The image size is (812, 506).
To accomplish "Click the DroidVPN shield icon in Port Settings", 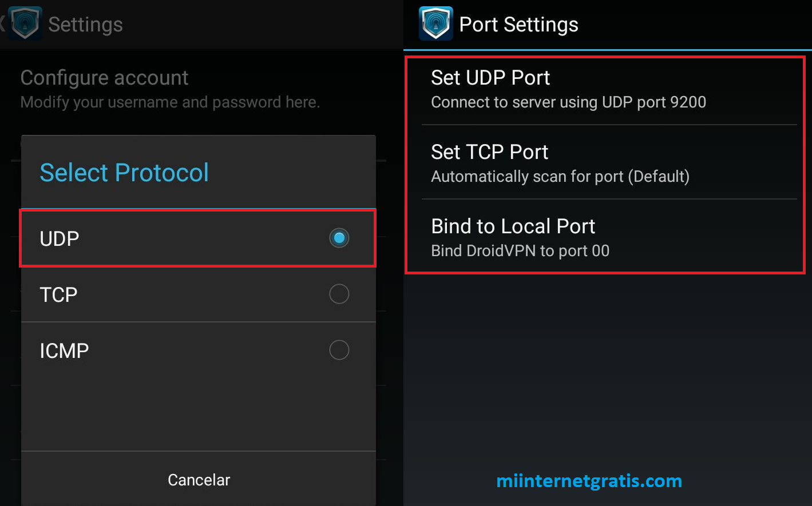I will tap(436, 24).
